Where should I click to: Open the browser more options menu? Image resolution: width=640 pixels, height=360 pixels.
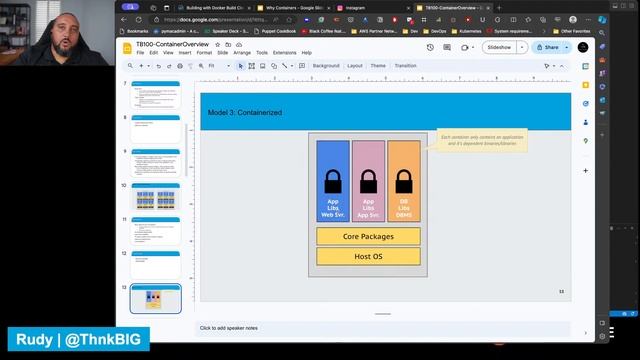(588, 20)
